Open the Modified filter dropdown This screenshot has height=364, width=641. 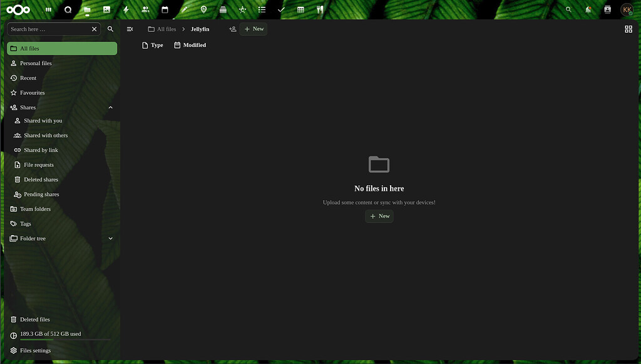click(x=190, y=46)
